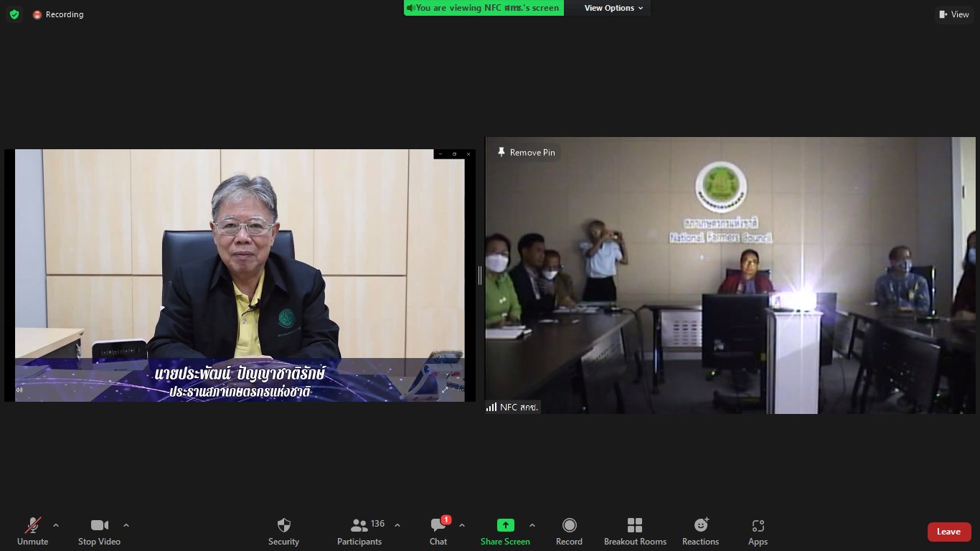Screen dimensions: 980x551
Task: Open the View layout menu
Action: tap(953, 14)
